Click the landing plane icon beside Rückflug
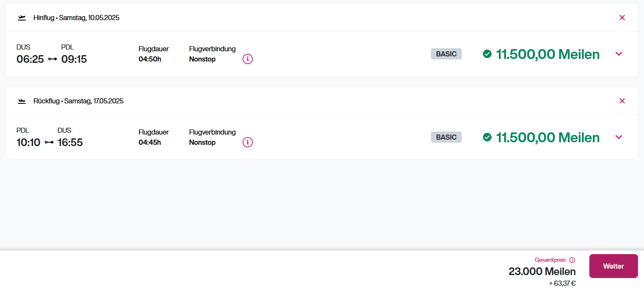This screenshot has height=290, width=644. point(22,101)
